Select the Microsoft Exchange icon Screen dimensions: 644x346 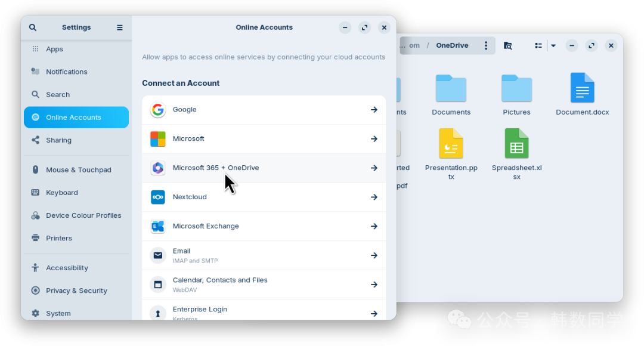157,226
